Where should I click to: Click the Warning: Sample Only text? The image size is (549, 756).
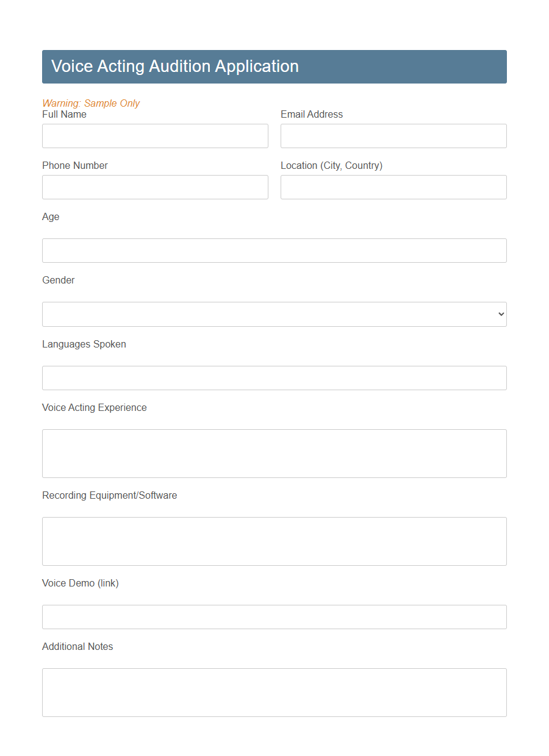tap(91, 103)
